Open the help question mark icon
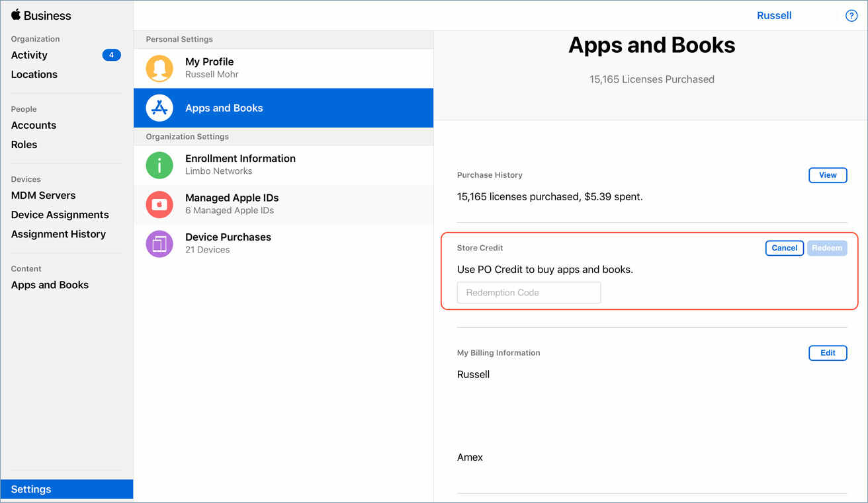This screenshot has width=868, height=503. coord(851,16)
